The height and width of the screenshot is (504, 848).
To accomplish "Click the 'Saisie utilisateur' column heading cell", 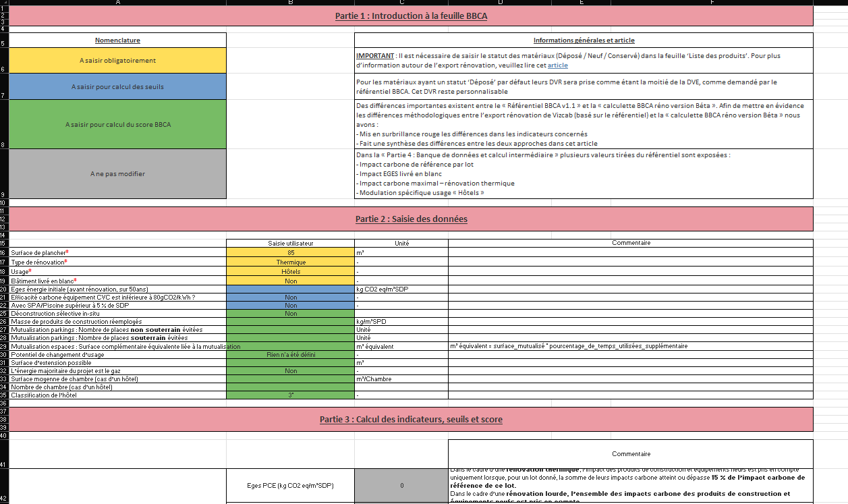I will (x=291, y=243).
